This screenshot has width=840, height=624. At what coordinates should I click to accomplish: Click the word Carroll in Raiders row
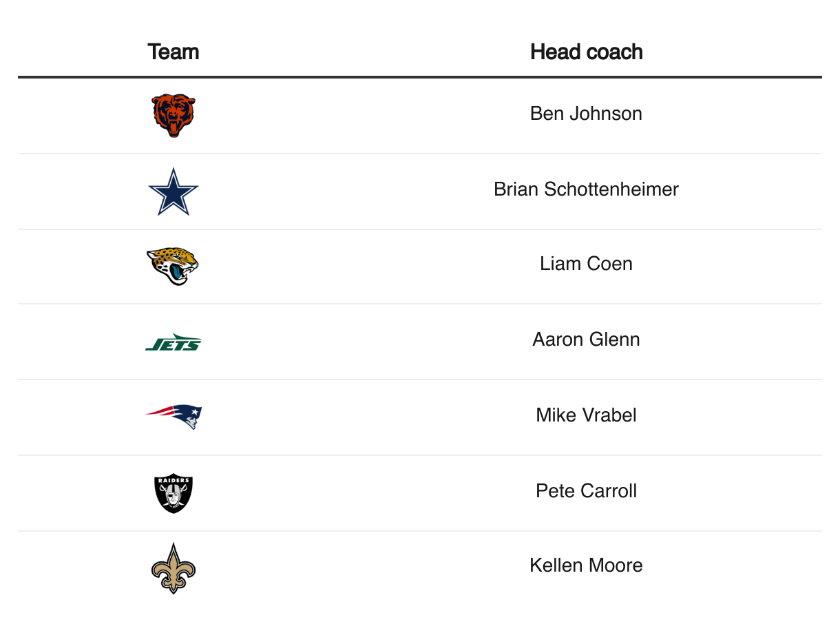tap(607, 491)
